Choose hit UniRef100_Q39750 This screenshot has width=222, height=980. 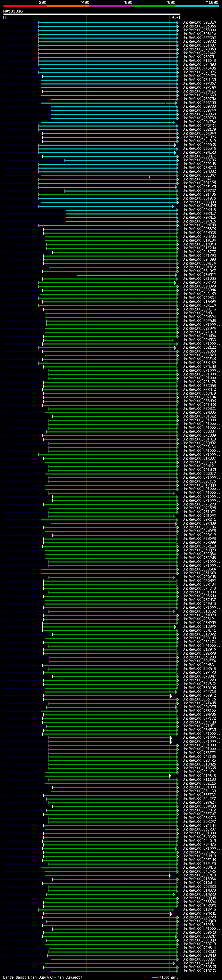click(199, 99)
